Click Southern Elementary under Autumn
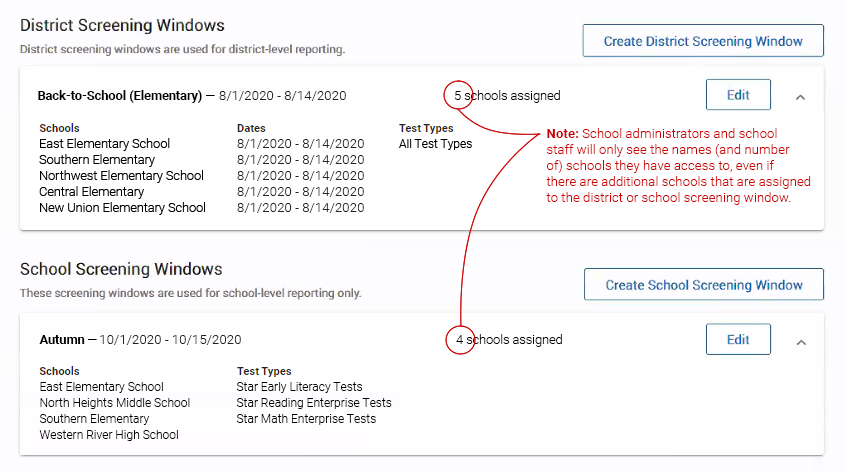Screen dimensions: 846x472 [94, 419]
